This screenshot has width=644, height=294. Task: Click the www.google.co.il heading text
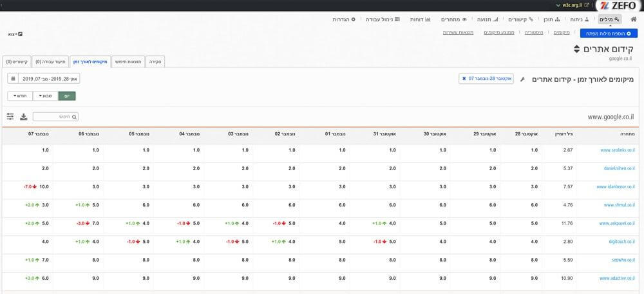click(611, 117)
